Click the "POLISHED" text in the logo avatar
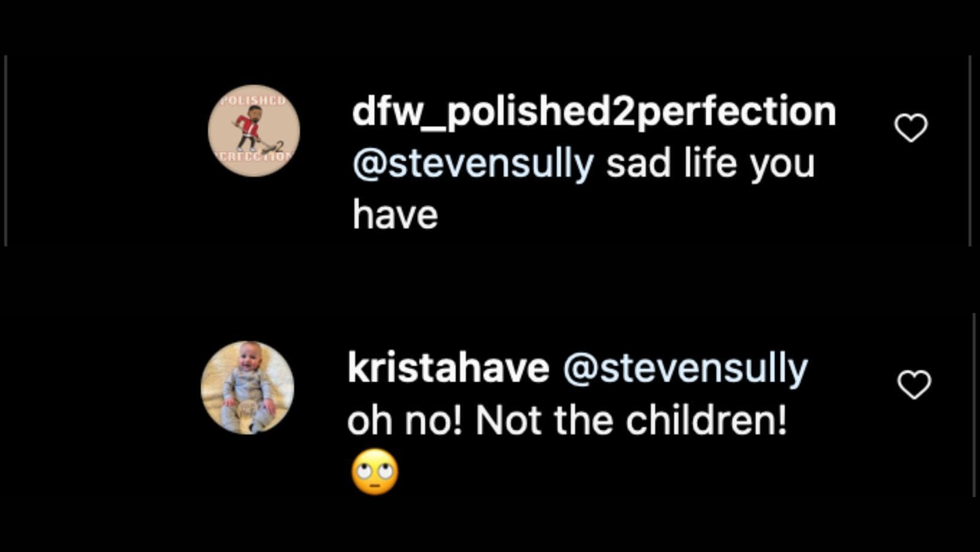980x552 pixels. click(x=253, y=100)
